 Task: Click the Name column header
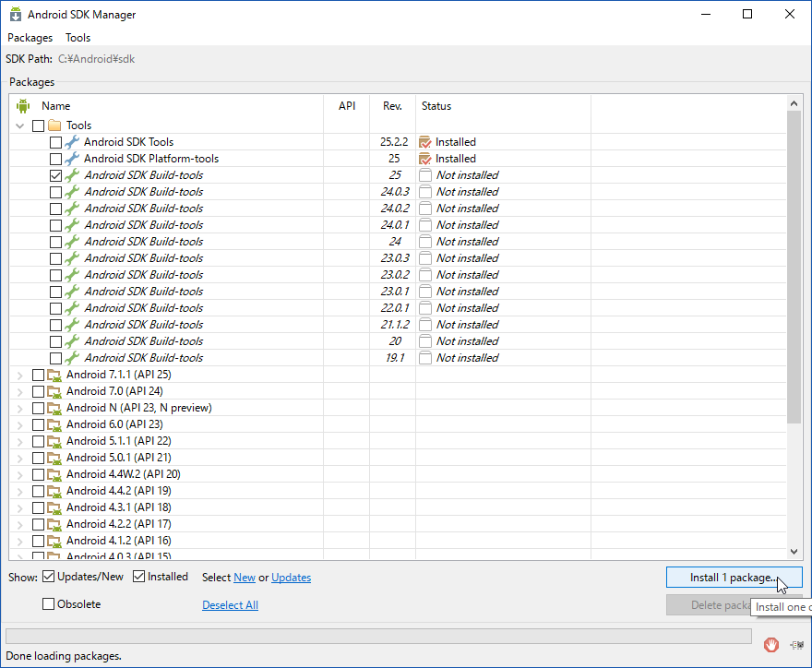(x=56, y=106)
